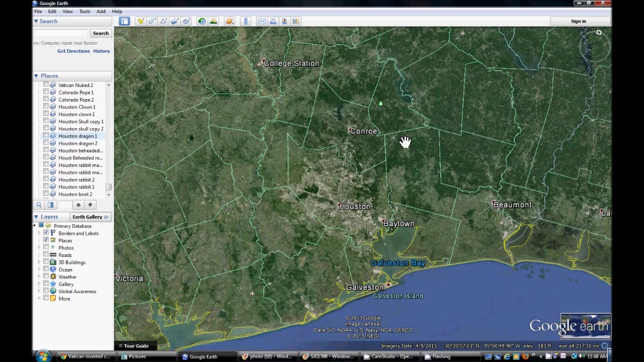644x362 pixels.
Task: Click the Add Image Overlay tool
Action: click(x=175, y=21)
